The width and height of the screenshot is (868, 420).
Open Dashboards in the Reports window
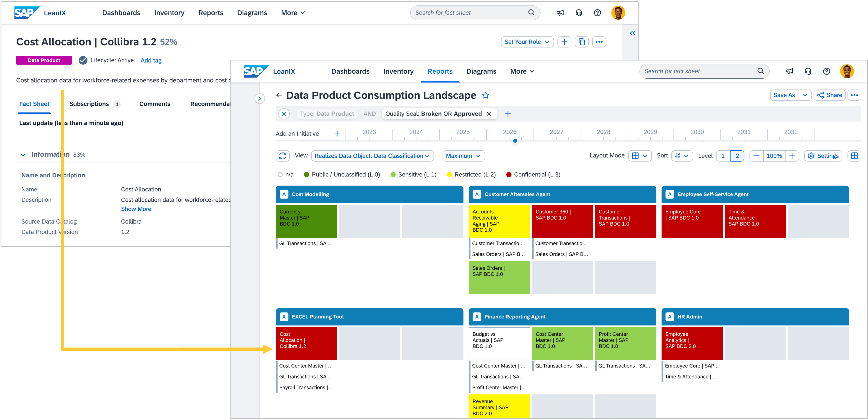350,71
